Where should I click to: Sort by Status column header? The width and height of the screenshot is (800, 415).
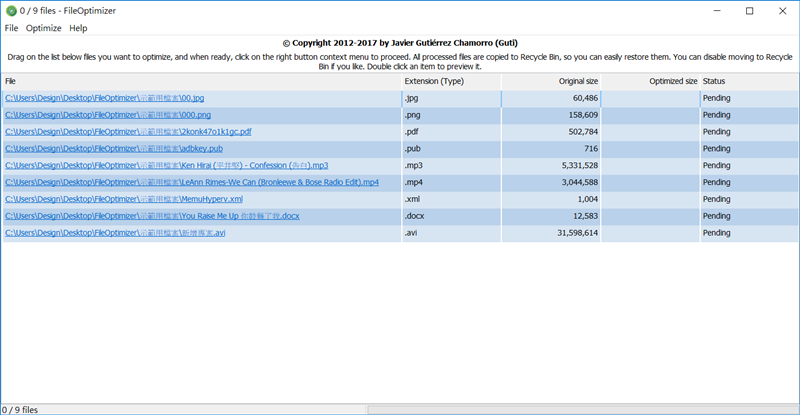coord(749,81)
